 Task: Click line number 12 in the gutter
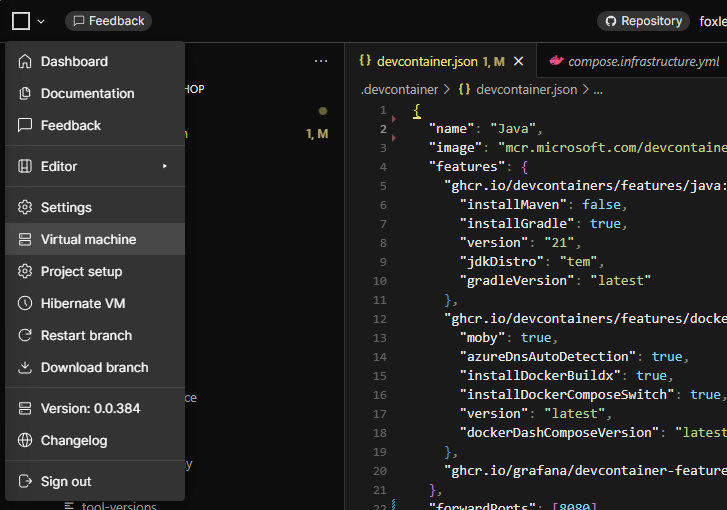380,319
